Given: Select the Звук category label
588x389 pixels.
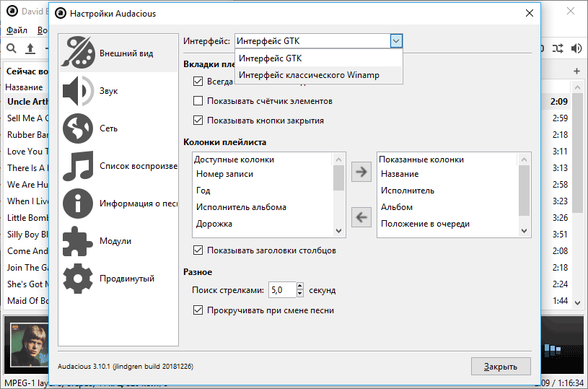Looking at the screenshot, I should 109,91.
